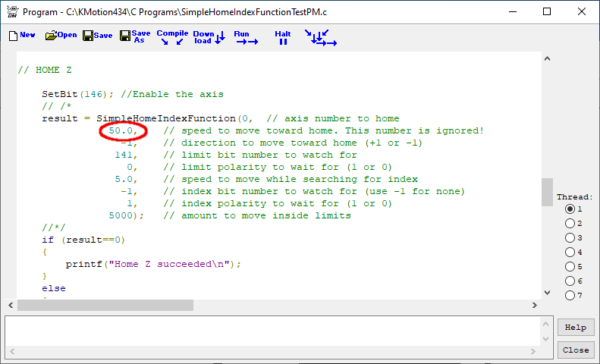Click the New file toolbar icon
600x364 pixels.
click(21, 36)
